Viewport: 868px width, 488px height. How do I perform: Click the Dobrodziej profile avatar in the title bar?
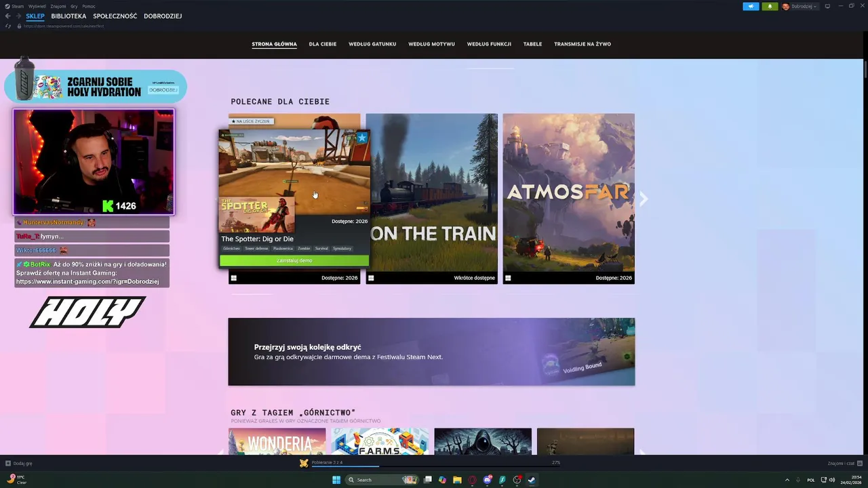pyautogui.click(x=786, y=6)
